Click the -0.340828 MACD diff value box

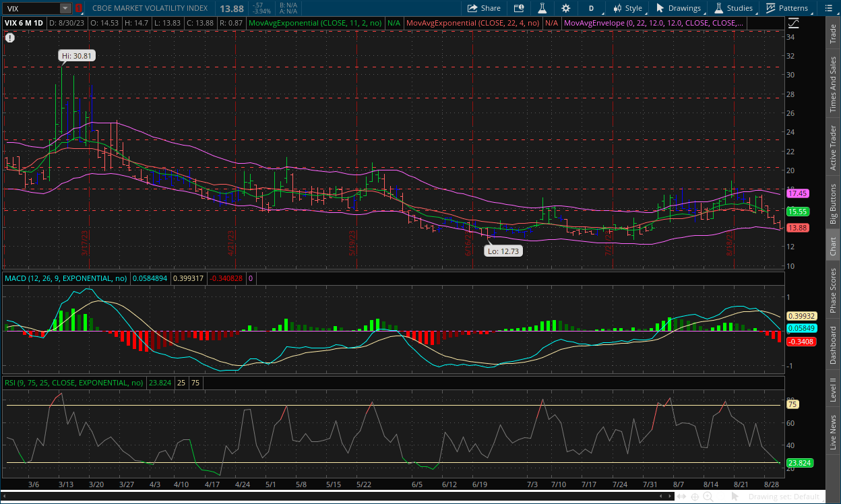(x=226, y=278)
